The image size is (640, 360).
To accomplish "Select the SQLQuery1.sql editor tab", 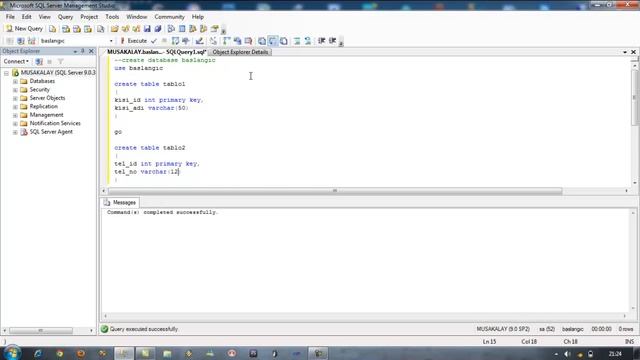I will point(157,52).
